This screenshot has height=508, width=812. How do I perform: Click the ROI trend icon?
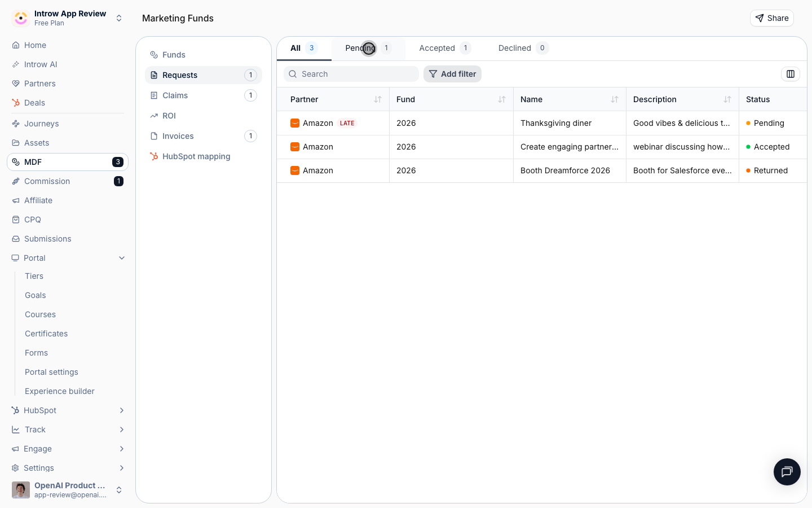[x=154, y=116]
